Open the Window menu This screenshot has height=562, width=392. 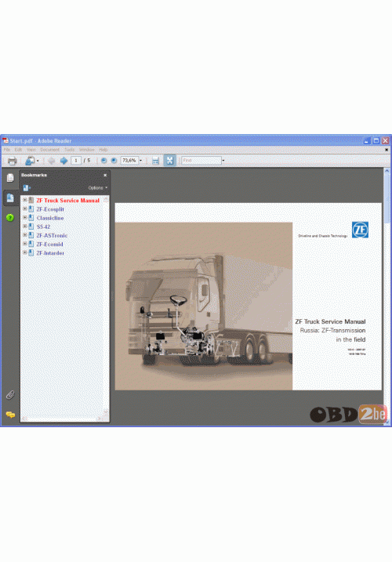click(x=87, y=150)
